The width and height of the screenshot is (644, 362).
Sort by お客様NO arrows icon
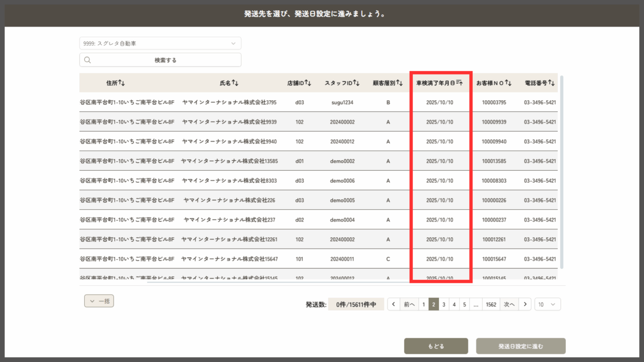508,83
